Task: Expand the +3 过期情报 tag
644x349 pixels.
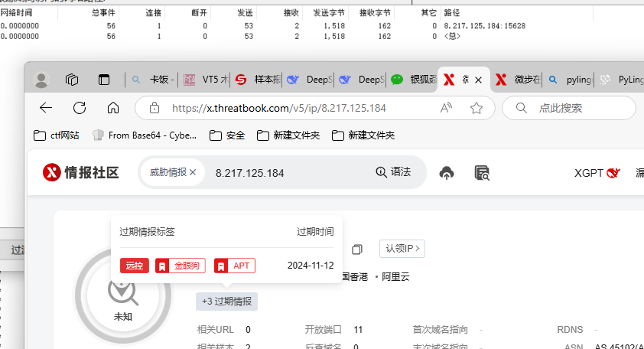Action: pyautogui.click(x=226, y=302)
